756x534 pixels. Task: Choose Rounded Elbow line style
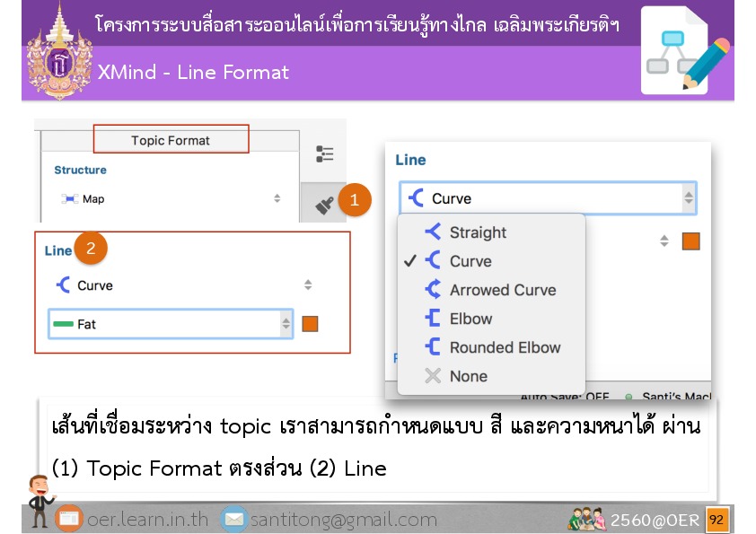(505, 347)
